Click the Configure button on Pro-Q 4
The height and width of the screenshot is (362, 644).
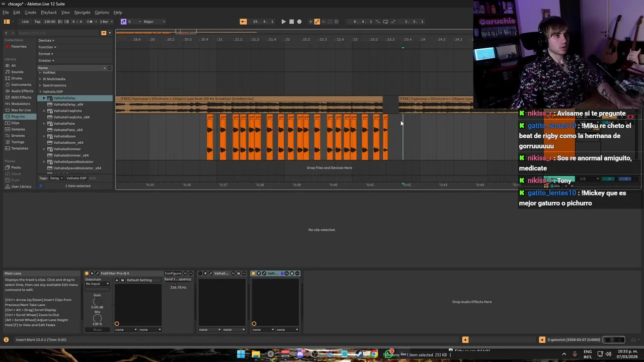click(x=173, y=274)
